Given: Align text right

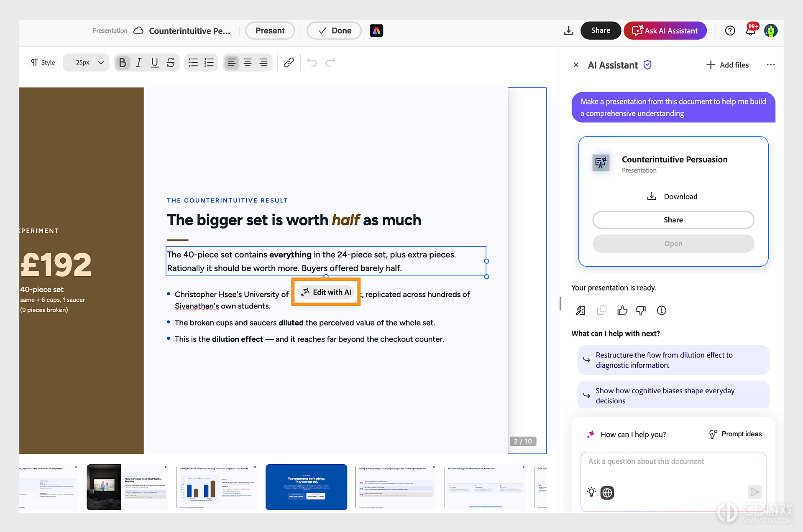Looking at the screenshot, I should (x=263, y=63).
